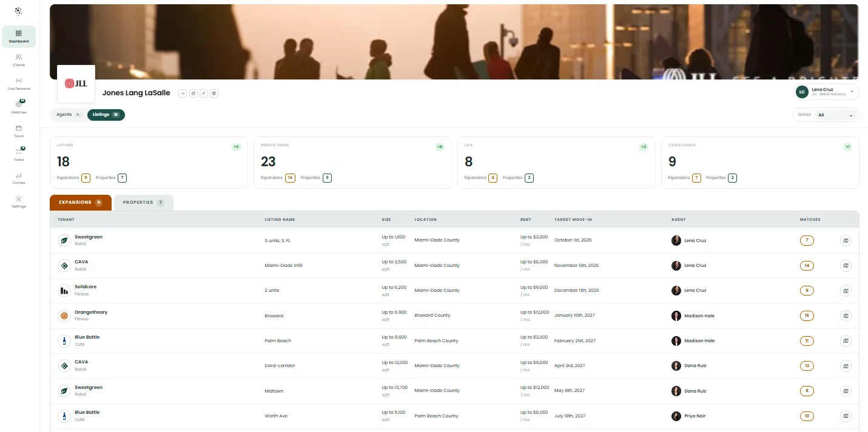This screenshot has height=432, width=868.
Task: Select the 'Miami-Dade infill' listing name
Action: pos(283,266)
